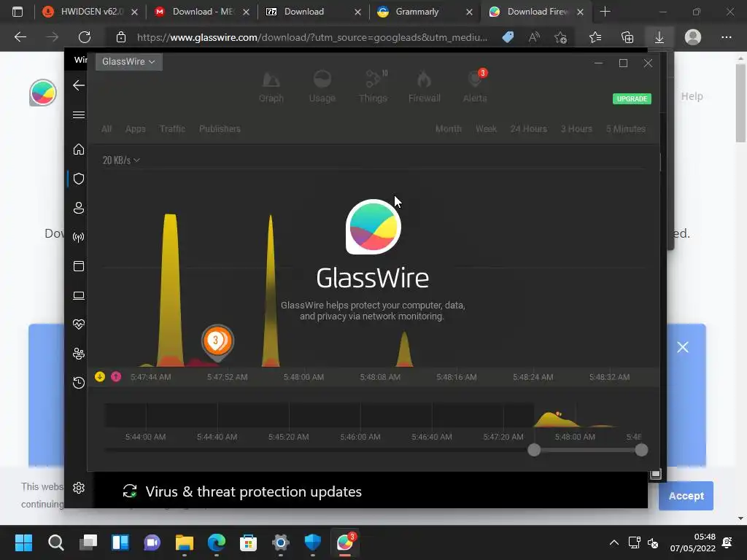
Task: Select the Apps graph filter tab
Action: point(135,128)
